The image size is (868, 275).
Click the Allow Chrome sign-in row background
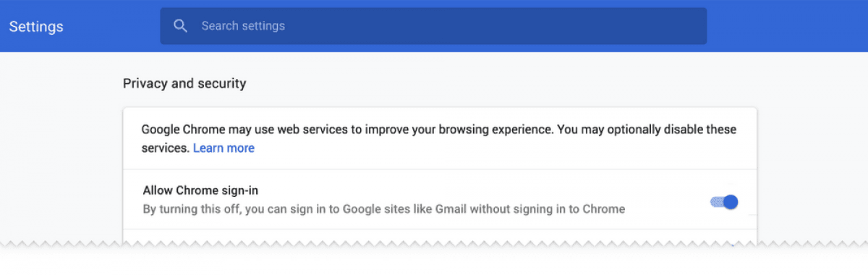(440, 200)
